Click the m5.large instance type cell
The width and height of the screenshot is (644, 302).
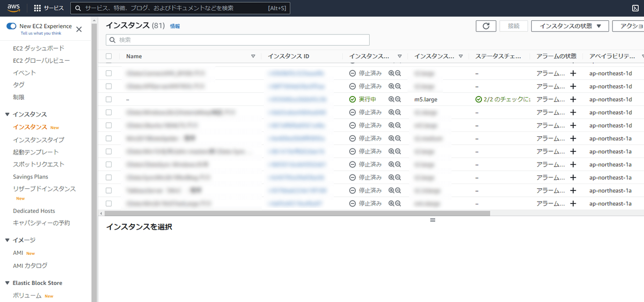tap(426, 99)
